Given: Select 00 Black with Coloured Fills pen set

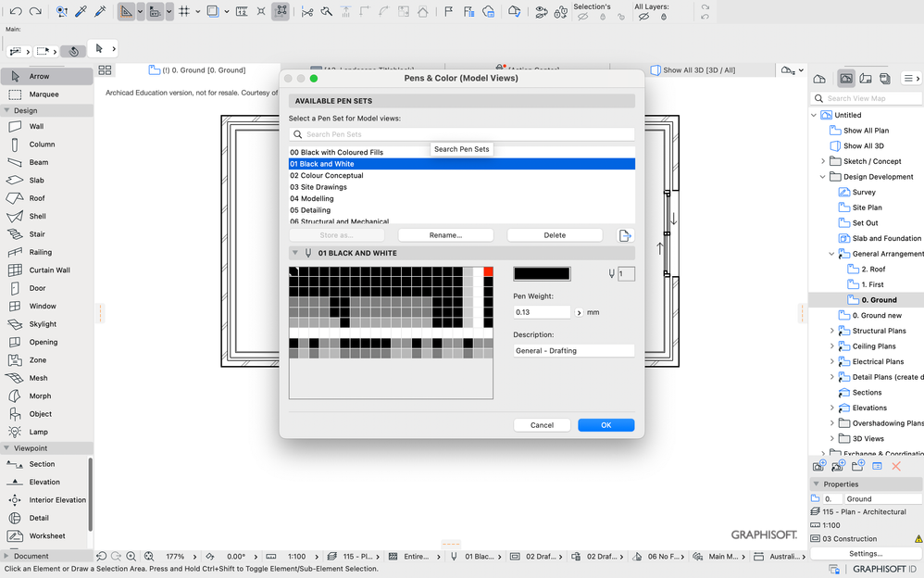Looking at the screenshot, I should [462, 152].
